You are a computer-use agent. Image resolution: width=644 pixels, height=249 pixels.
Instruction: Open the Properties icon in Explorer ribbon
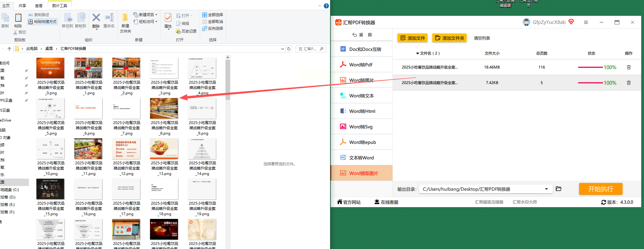[x=168, y=21]
